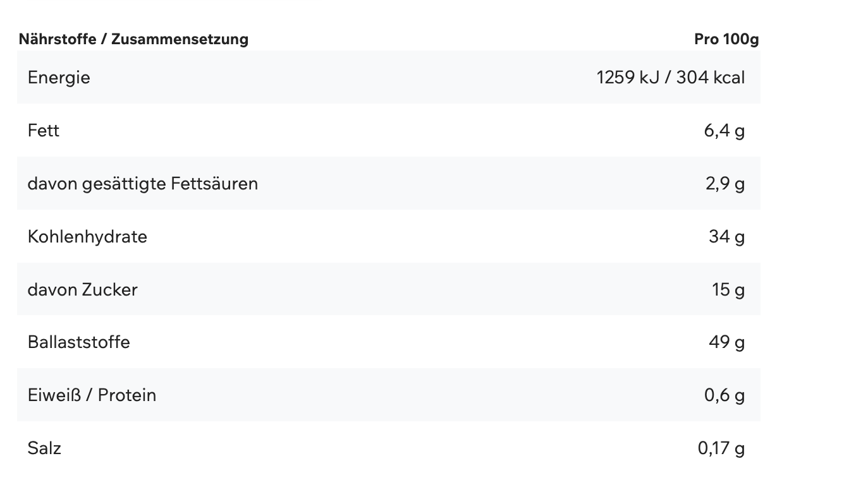Click the 1259 kJ energy value
This screenshot has width=856, height=504.
(x=628, y=78)
